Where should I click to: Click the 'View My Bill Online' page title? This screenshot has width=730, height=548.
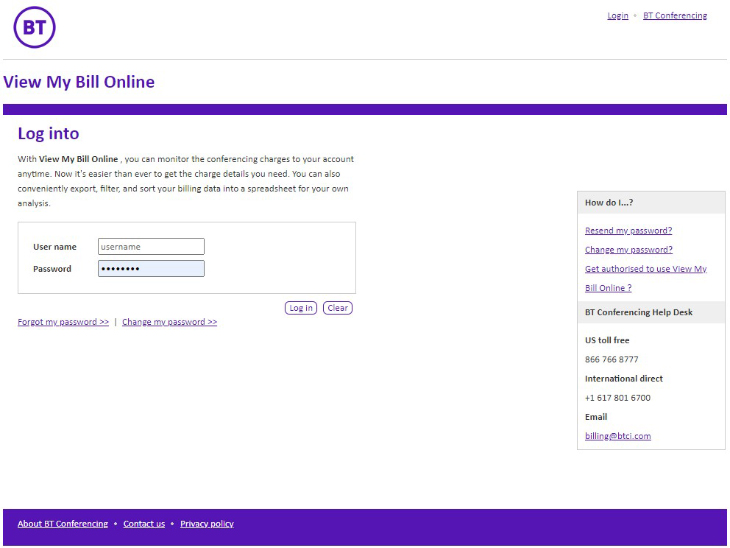point(79,82)
